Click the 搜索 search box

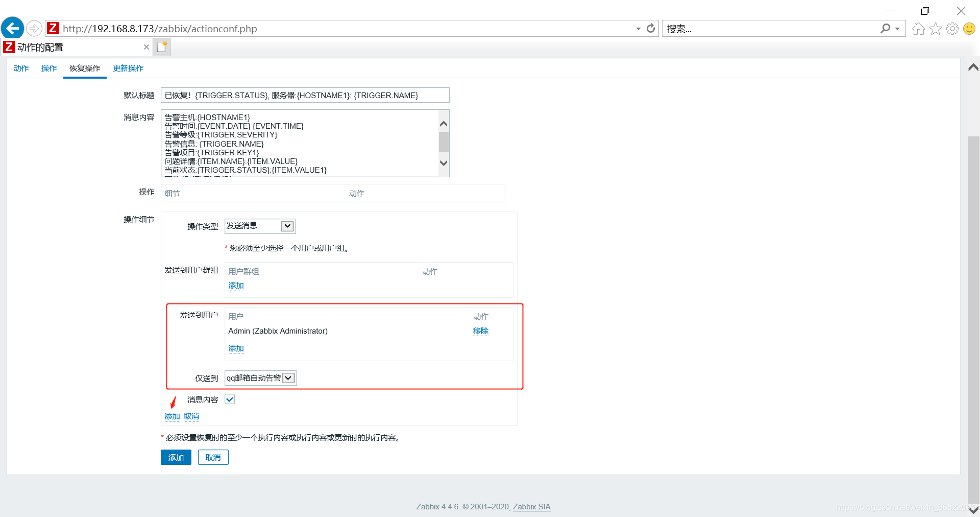[771, 29]
